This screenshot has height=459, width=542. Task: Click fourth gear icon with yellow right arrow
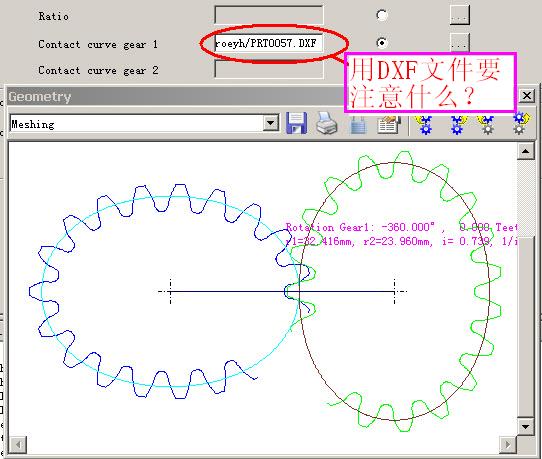520,123
